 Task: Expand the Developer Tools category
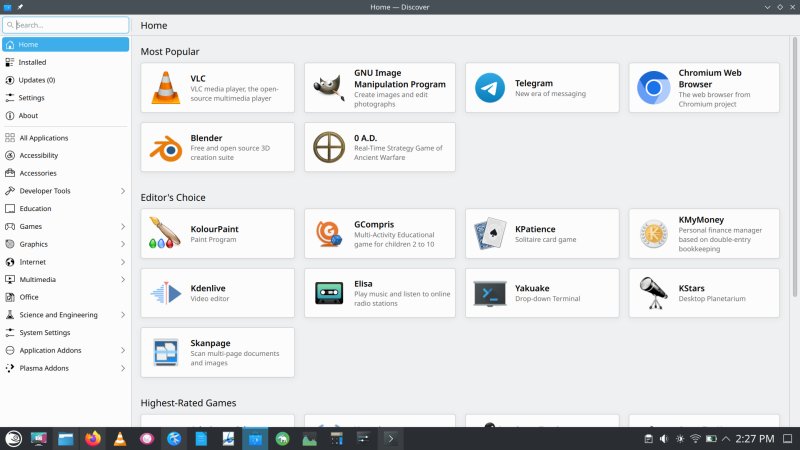click(x=123, y=191)
